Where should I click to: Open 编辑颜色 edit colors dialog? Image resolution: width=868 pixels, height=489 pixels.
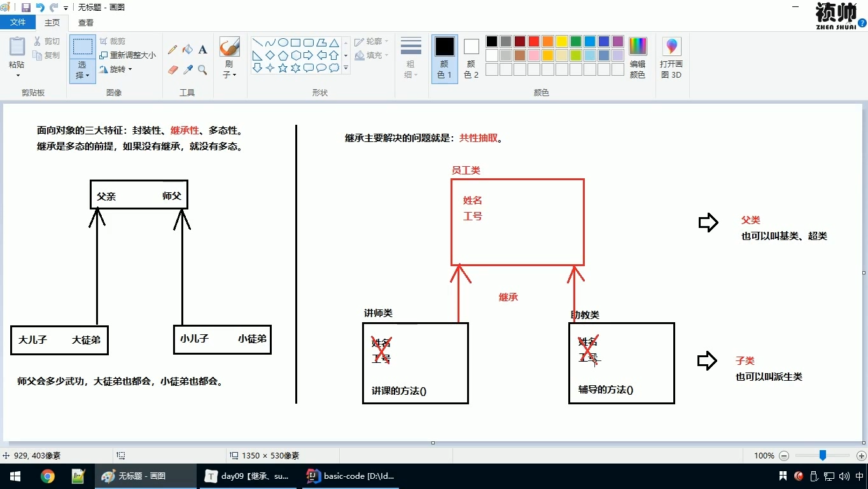point(638,57)
